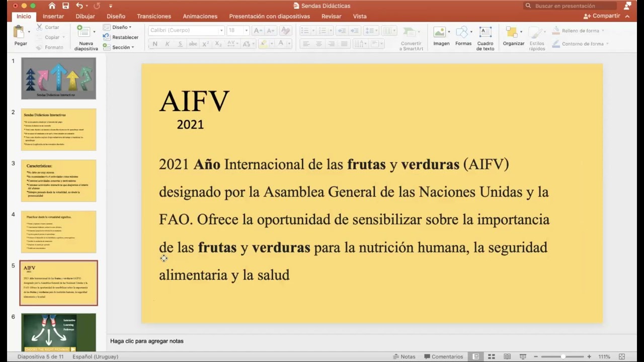Open the Estilos rápidos quick styles
This screenshot has width=644, height=362.
pos(537,38)
